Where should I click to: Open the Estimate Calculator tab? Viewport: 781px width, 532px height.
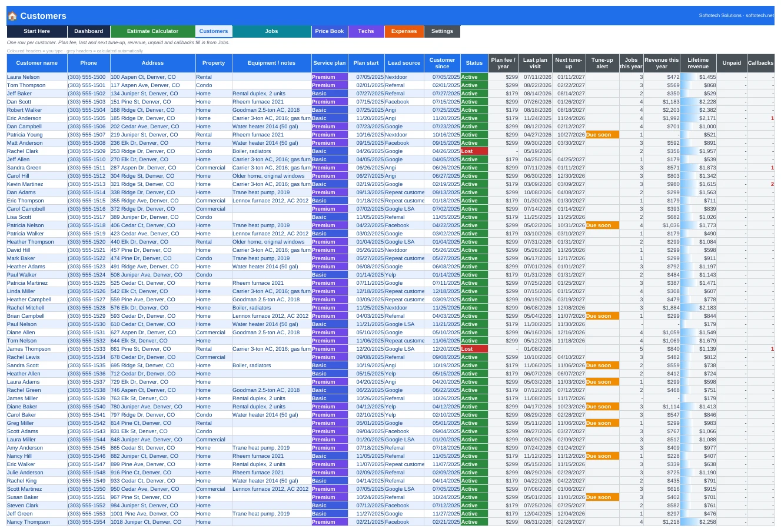click(x=152, y=31)
